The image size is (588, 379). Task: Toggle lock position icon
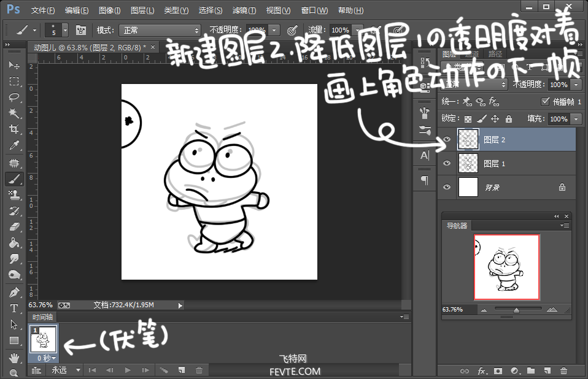pyautogui.click(x=495, y=119)
